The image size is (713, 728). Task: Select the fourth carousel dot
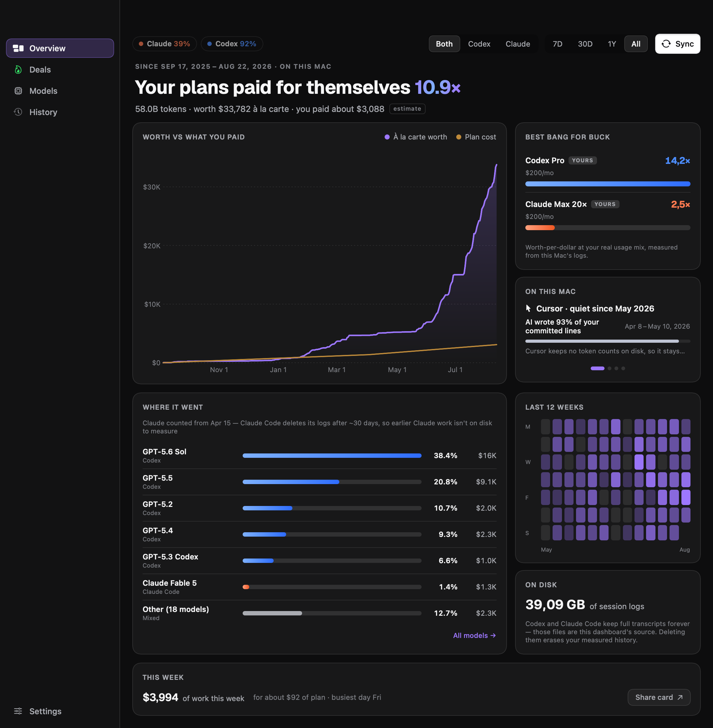623,368
